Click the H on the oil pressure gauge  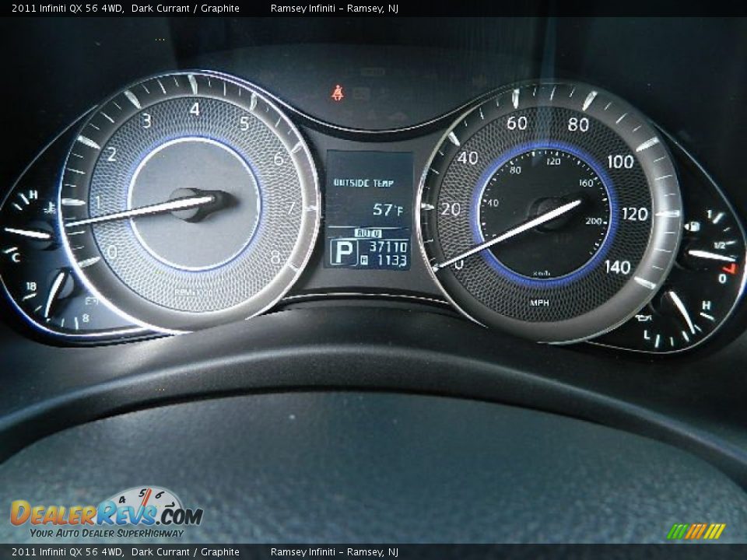[706, 305]
